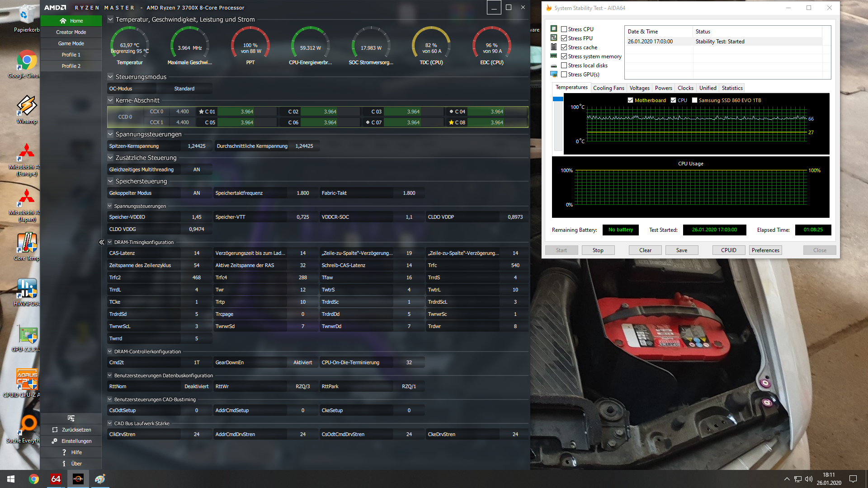Viewport: 868px width, 488px height.
Task: Open AIDA64 from the taskbar
Action: coord(56,479)
